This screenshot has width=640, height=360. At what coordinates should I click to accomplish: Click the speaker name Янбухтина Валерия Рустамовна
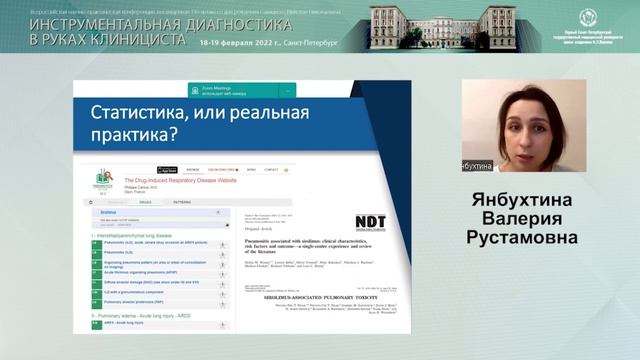[522, 219]
